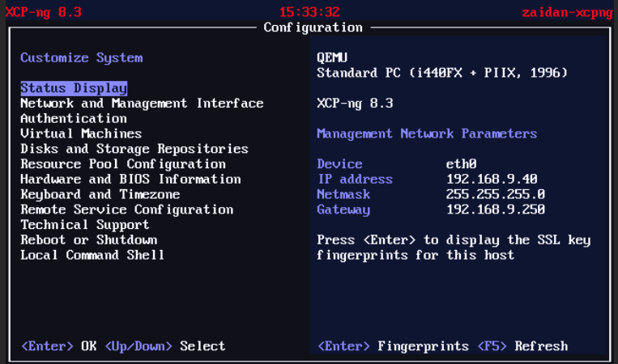Open Remote Service Configuration
Viewport: 618px width, 364px height.
point(127,210)
